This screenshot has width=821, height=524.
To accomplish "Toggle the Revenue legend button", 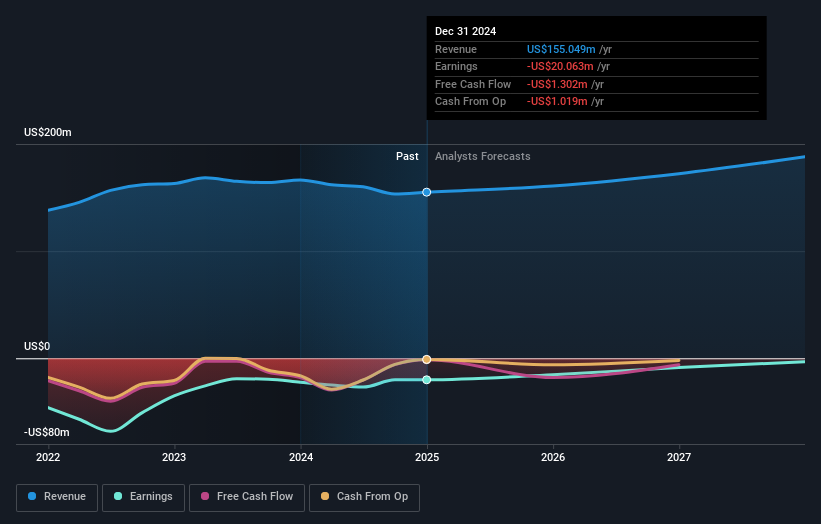I will 57,497.
